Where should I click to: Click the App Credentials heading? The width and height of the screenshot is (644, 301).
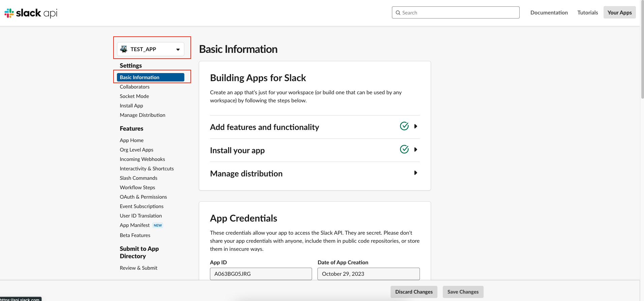(x=243, y=218)
